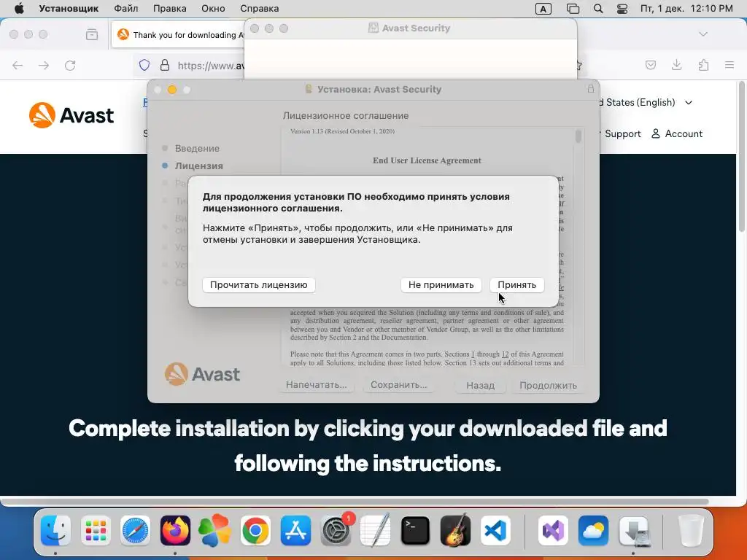747x560 pixels.
Task: Open the Apple menu
Action: point(19,9)
